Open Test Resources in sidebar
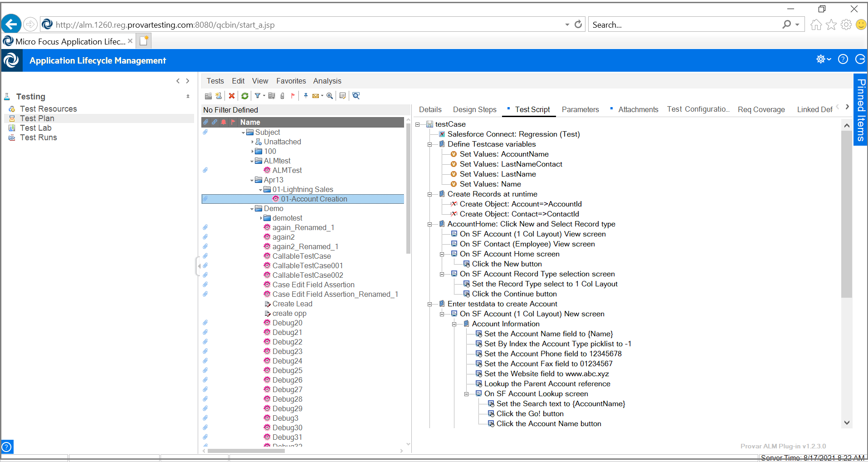Image resolution: width=868 pixels, height=462 pixels. (48, 109)
